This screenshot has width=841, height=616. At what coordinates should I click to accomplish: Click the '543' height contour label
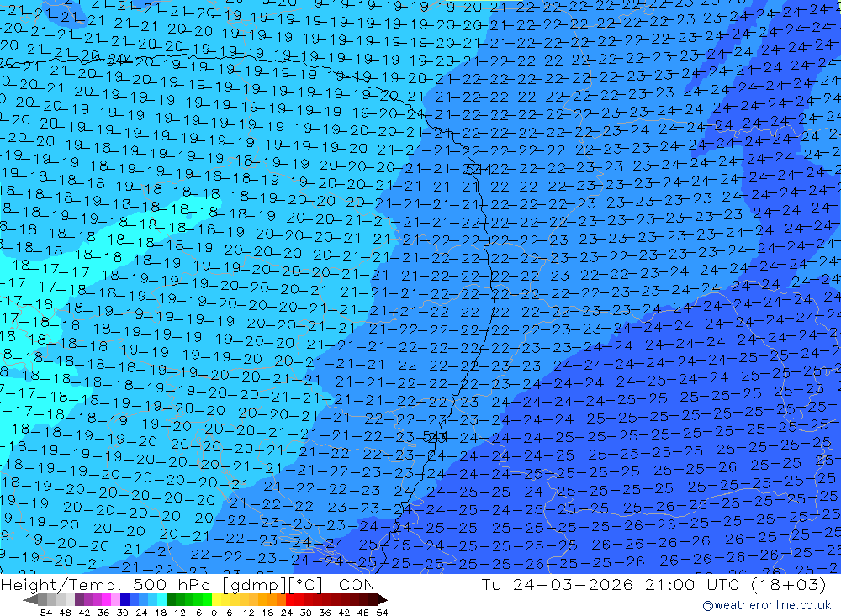click(435, 437)
